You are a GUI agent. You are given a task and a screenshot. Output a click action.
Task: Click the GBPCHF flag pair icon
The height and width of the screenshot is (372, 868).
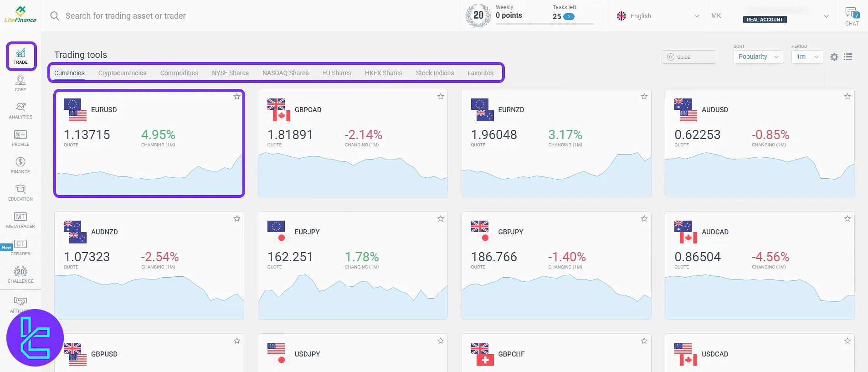(482, 354)
